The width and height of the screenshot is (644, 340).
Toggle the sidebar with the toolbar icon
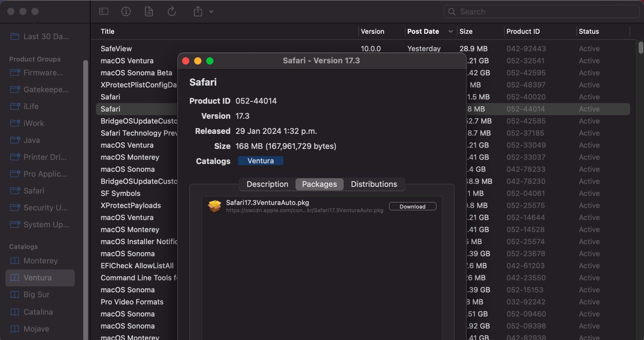[x=103, y=12]
